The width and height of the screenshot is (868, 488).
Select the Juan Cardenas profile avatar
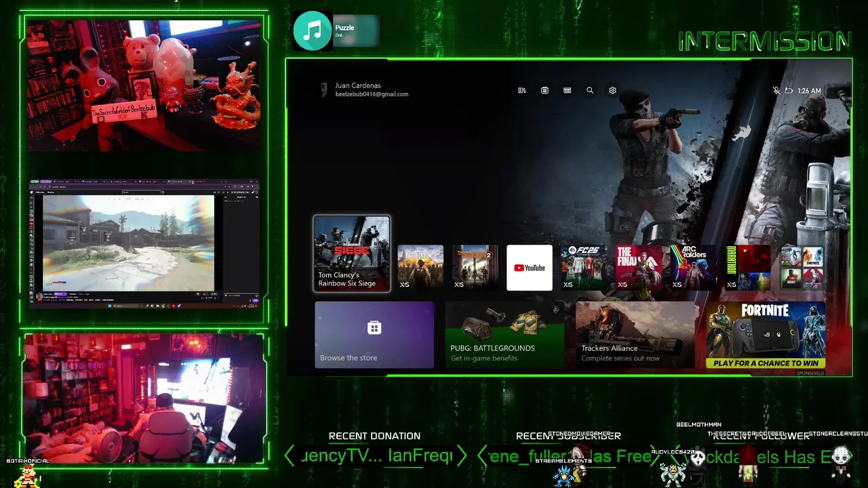coord(324,89)
